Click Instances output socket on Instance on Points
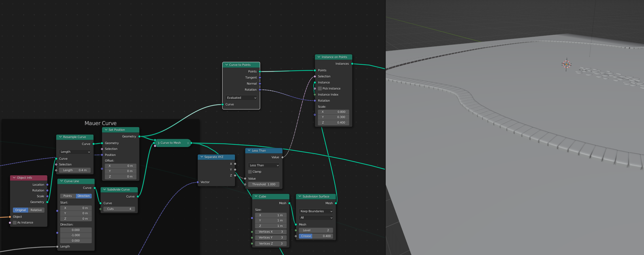The width and height of the screenshot is (644, 255). tap(352, 64)
